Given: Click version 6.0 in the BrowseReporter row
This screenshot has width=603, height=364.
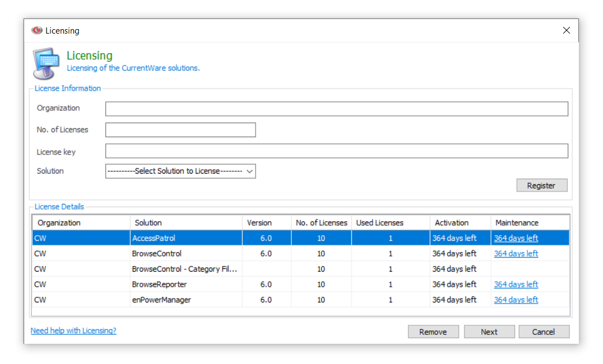Looking at the screenshot, I should [266, 284].
